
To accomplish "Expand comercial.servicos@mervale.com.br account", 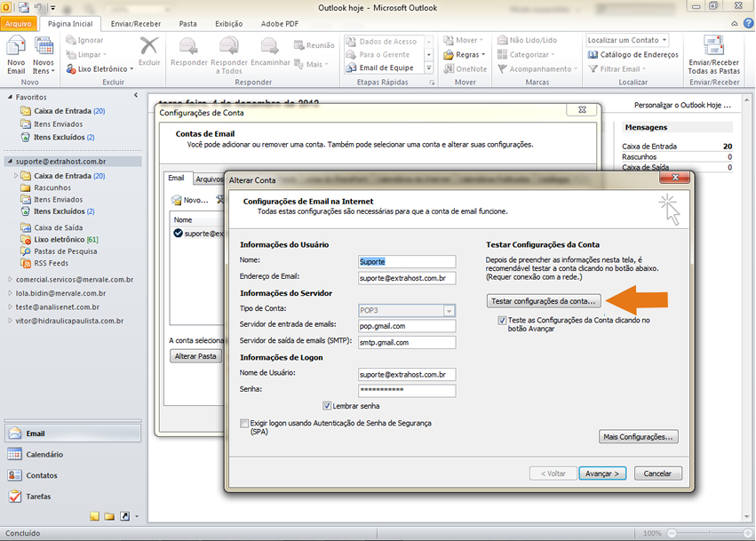I will pos(10,279).
